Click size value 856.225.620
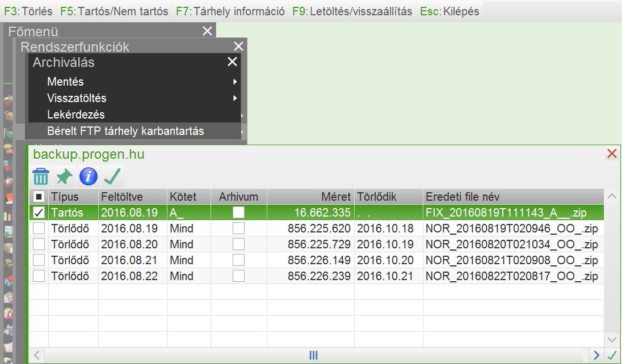This screenshot has height=364, width=622. tap(320, 228)
